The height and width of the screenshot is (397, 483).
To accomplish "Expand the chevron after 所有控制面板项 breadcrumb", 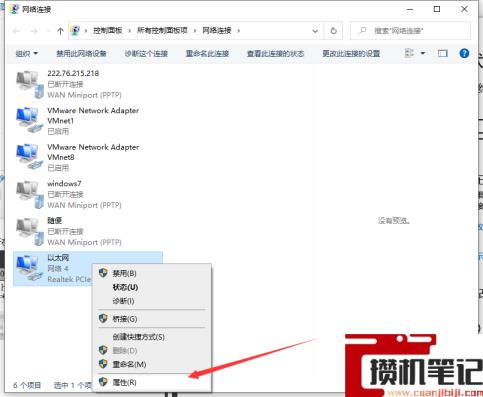I will coord(195,31).
